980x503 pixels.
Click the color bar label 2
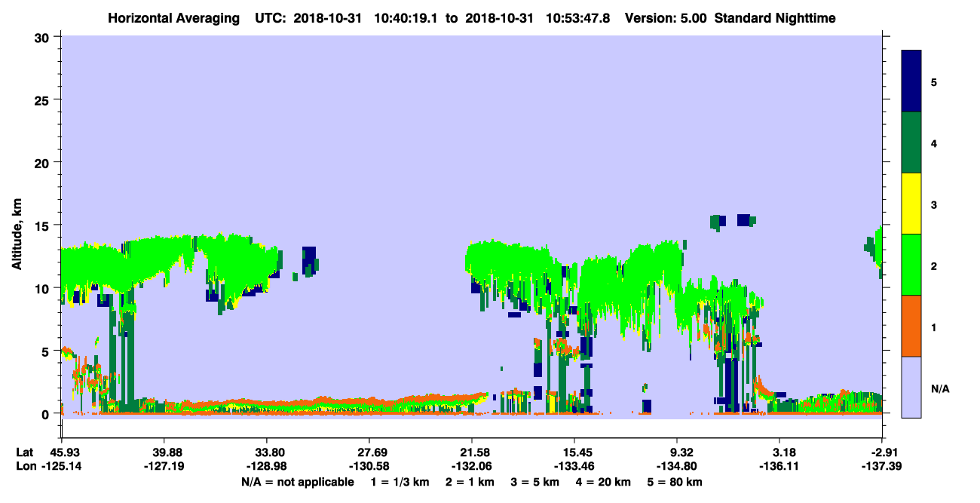pos(934,265)
